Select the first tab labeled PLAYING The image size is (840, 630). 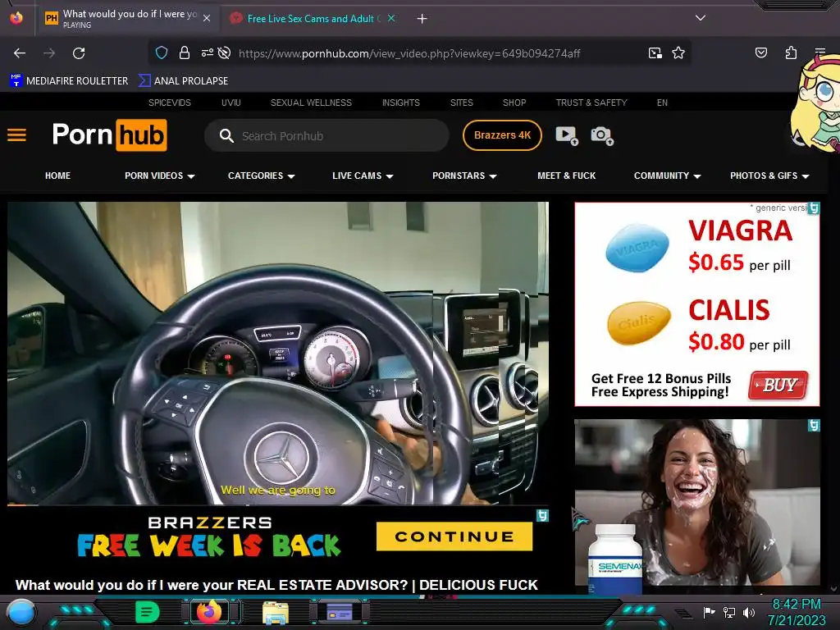(x=127, y=18)
